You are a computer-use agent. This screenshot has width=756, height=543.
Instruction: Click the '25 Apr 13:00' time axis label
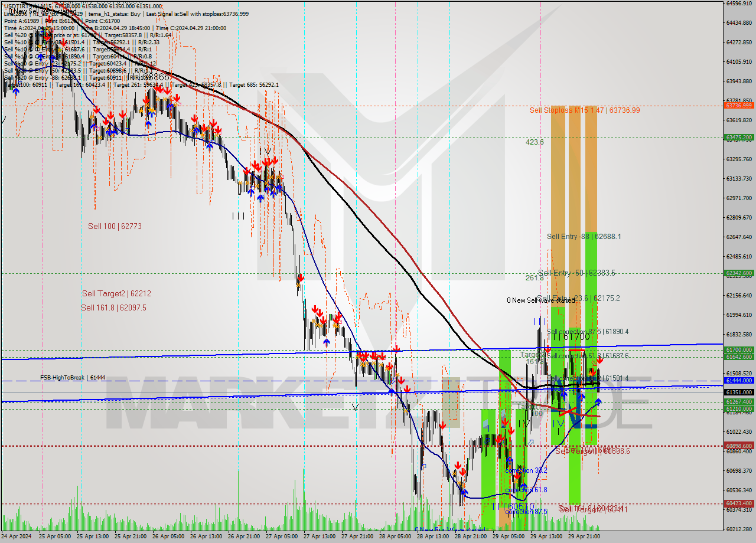pyautogui.click(x=93, y=537)
